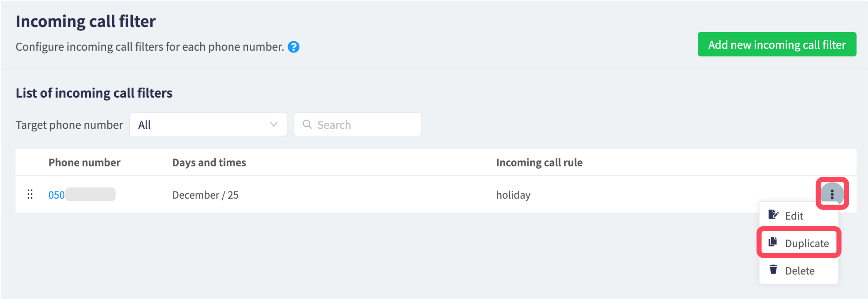The height and width of the screenshot is (300, 868).
Task: Grab the row drag handle icon
Action: coord(30,194)
